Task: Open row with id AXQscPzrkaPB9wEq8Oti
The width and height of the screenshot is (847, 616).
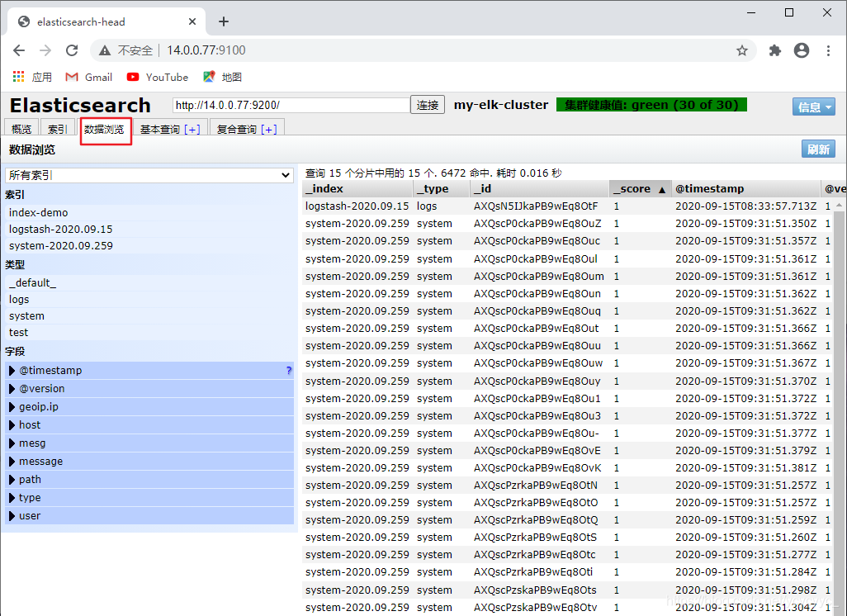Action: [x=533, y=571]
